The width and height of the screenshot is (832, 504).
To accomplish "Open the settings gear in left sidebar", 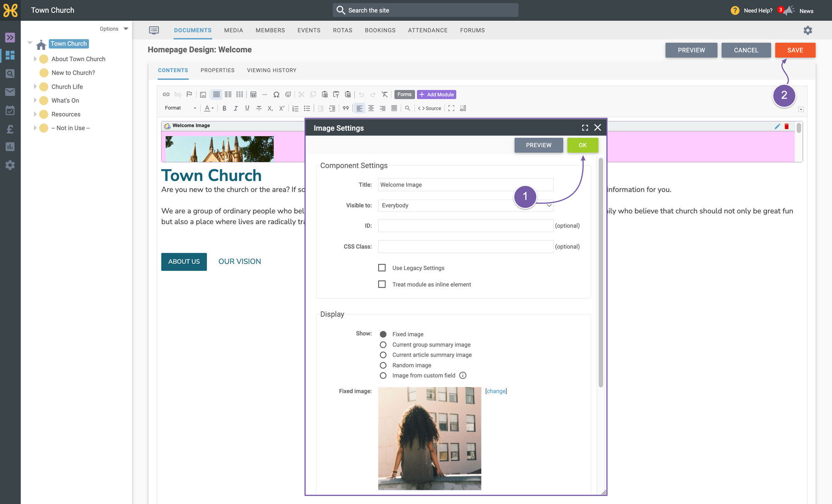I will pos(10,165).
